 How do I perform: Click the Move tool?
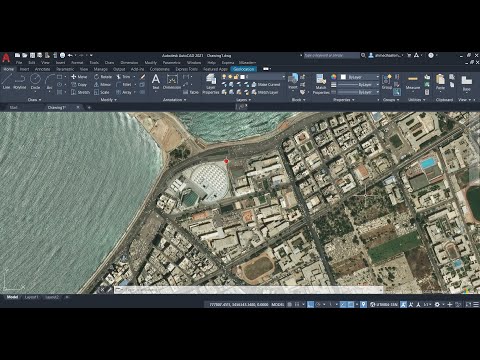pos(79,77)
